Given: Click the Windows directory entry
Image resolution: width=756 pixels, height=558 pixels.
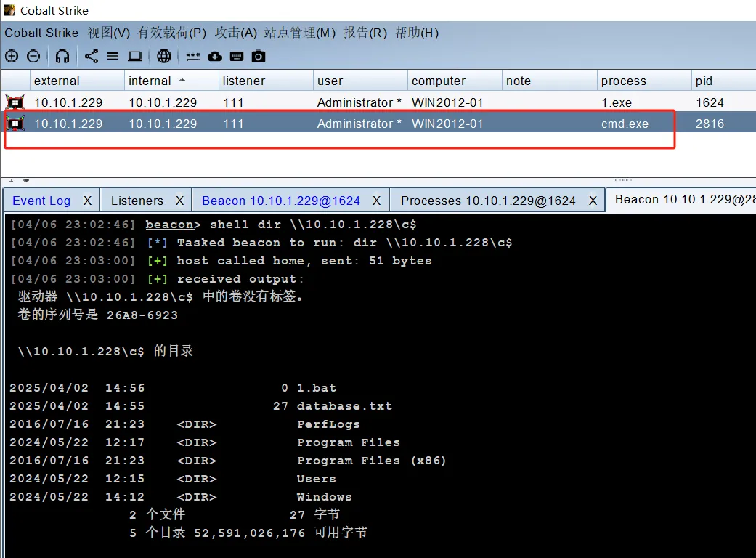Looking at the screenshot, I should pos(325,497).
